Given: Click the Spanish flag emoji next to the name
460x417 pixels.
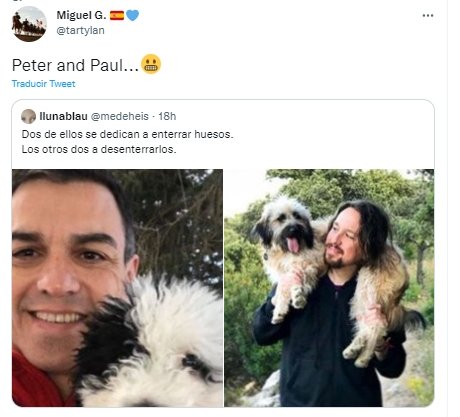Looking at the screenshot, I should tap(117, 15).
